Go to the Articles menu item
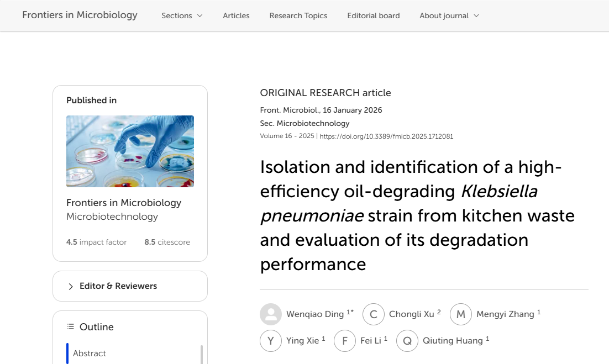The width and height of the screenshot is (609, 364). click(236, 15)
